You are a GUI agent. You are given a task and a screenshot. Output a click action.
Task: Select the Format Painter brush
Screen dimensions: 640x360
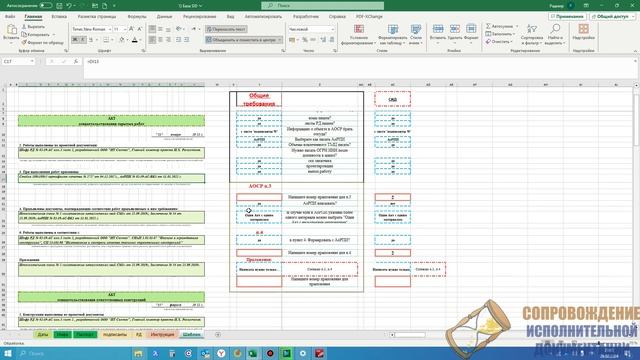[24, 42]
